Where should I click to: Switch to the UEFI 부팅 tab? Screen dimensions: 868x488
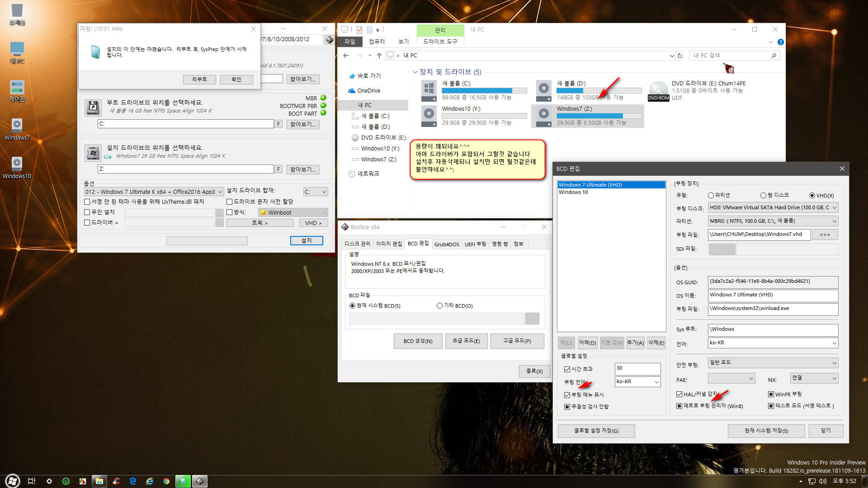point(475,244)
